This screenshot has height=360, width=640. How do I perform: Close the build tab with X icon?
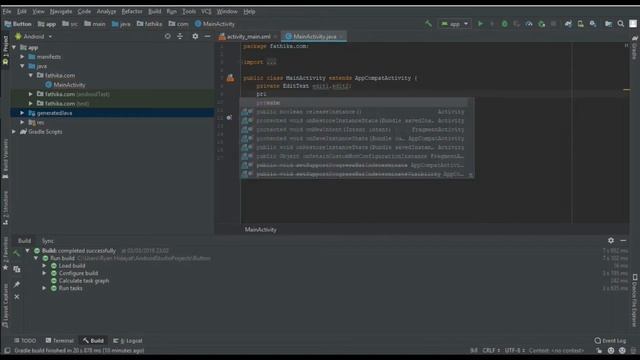point(17,297)
